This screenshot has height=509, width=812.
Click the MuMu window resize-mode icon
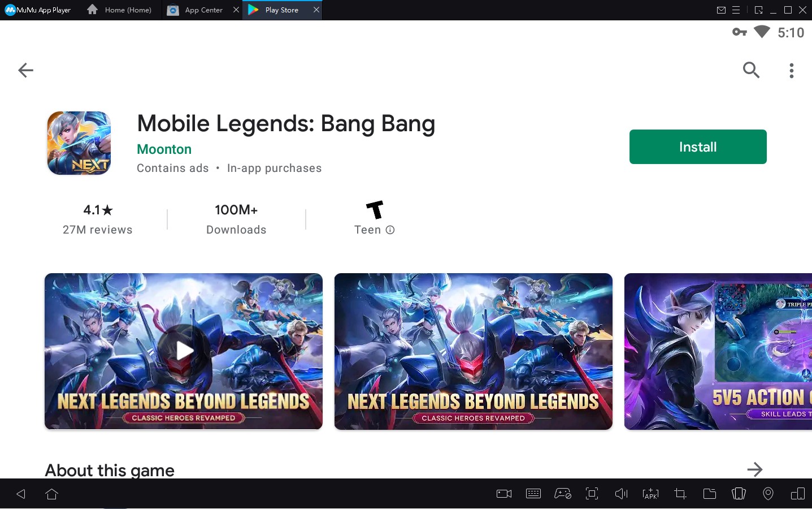click(758, 10)
